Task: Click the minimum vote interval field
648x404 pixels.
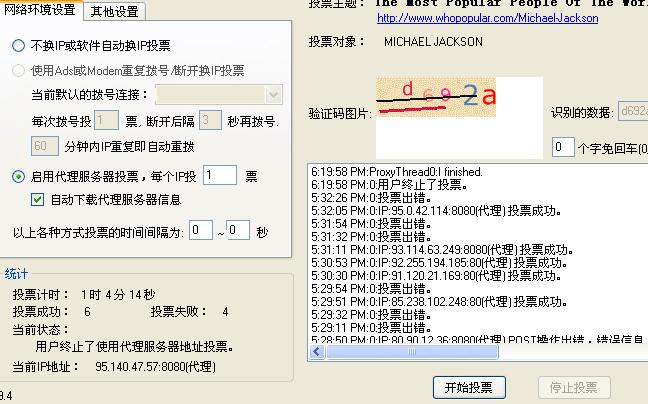Action: point(200,230)
